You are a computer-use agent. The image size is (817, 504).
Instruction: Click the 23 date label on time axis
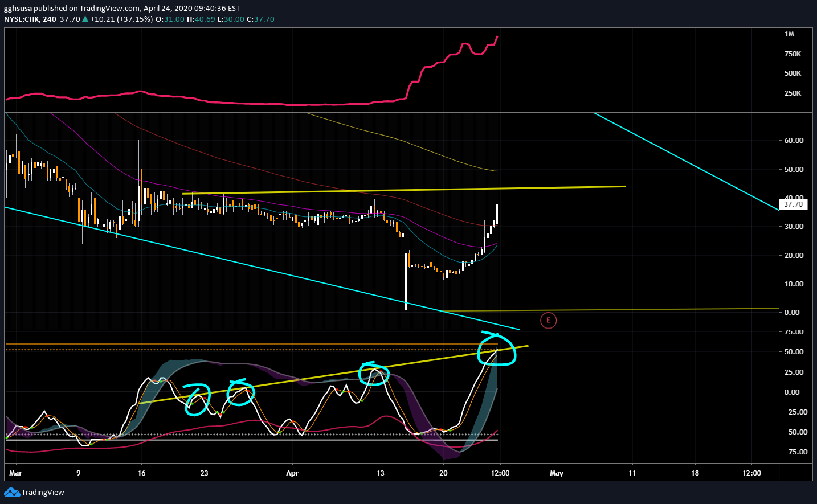(205, 473)
